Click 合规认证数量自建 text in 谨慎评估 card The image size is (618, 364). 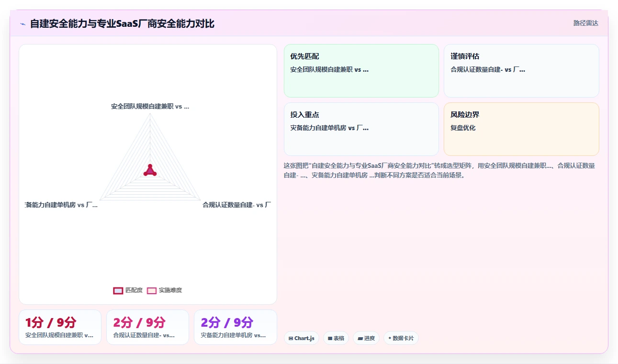[x=488, y=69]
